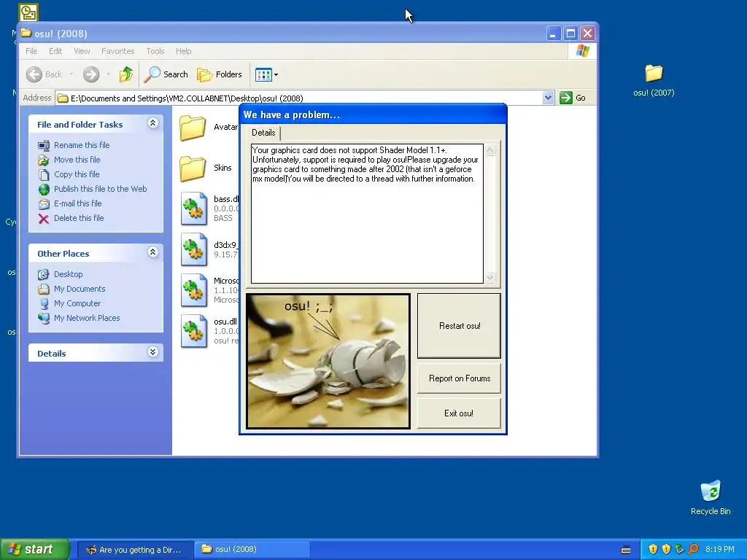This screenshot has height=560, width=747.
Task: Click inside the error message text box
Action: 367,214
